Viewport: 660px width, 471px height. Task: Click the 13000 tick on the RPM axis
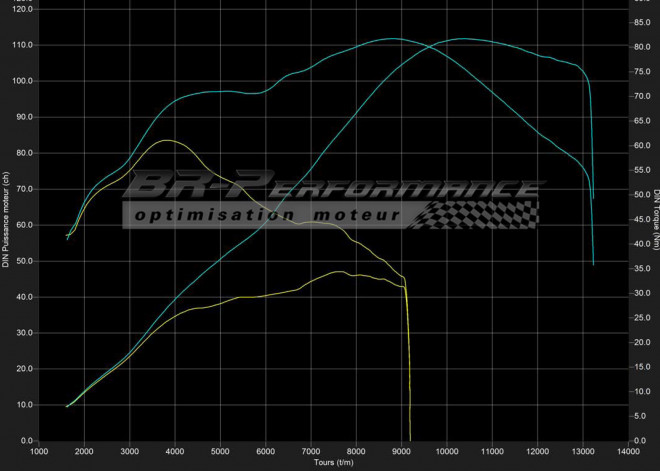point(584,451)
